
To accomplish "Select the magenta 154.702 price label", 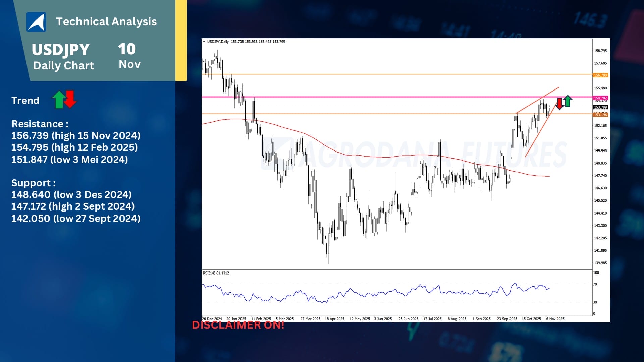I will (600, 98).
